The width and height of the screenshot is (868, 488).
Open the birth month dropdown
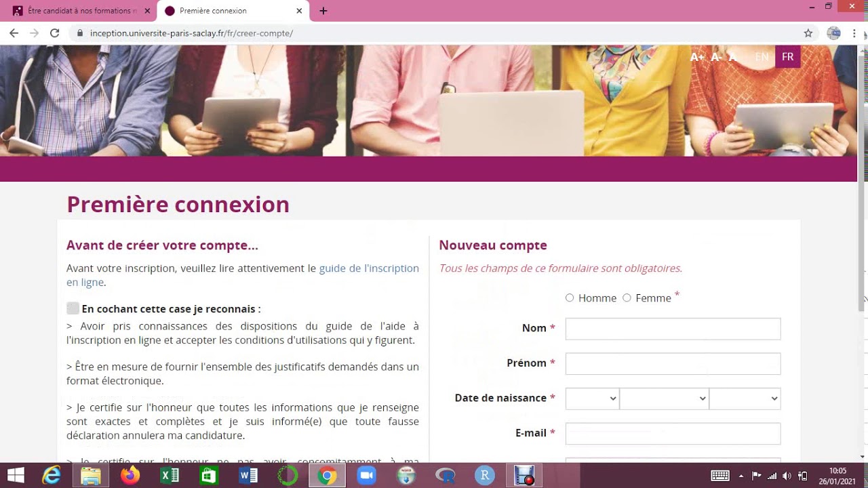tap(665, 399)
